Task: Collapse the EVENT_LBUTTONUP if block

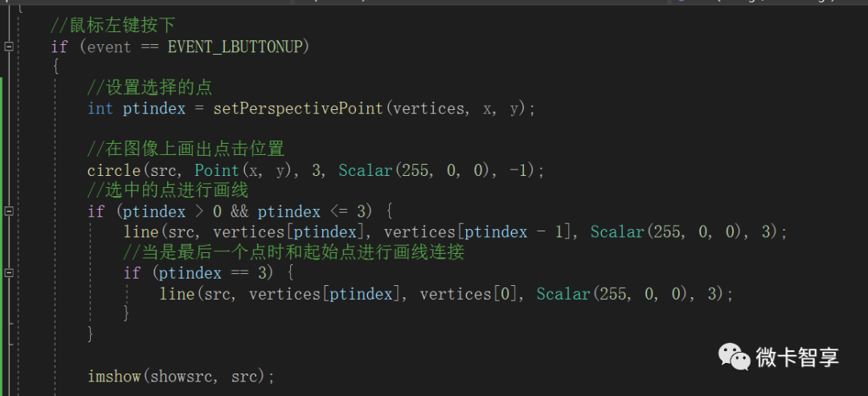Action: coord(9,47)
